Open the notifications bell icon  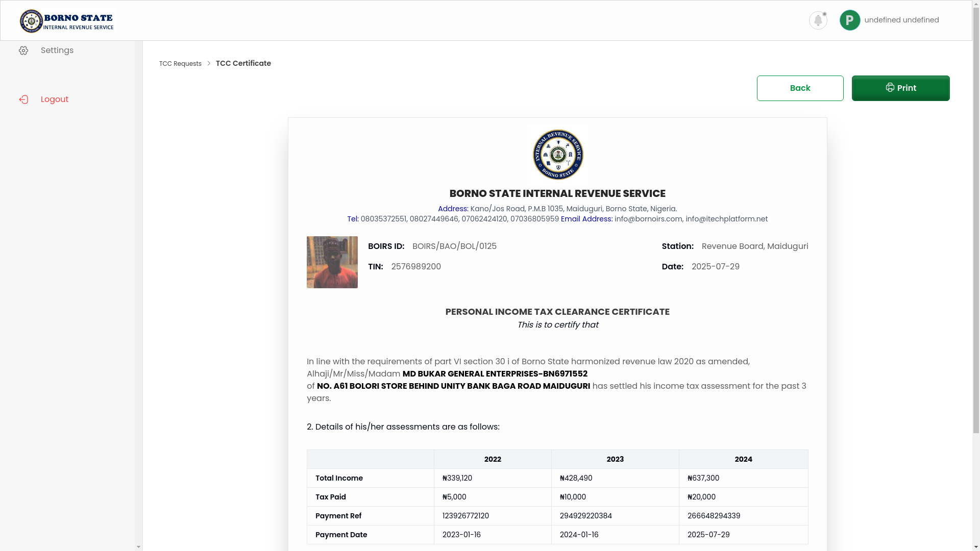coord(818,20)
